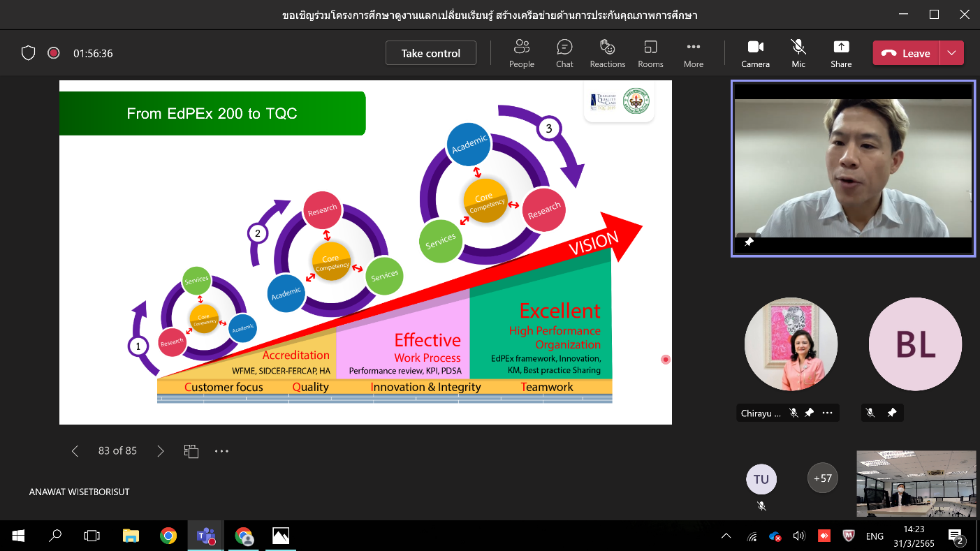Click the Thai meeting title text

coord(490,15)
